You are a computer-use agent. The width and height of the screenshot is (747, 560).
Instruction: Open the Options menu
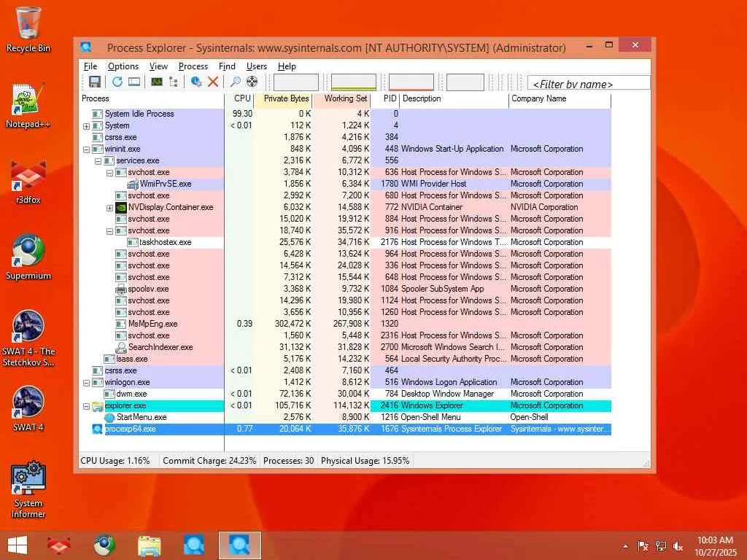pos(123,66)
